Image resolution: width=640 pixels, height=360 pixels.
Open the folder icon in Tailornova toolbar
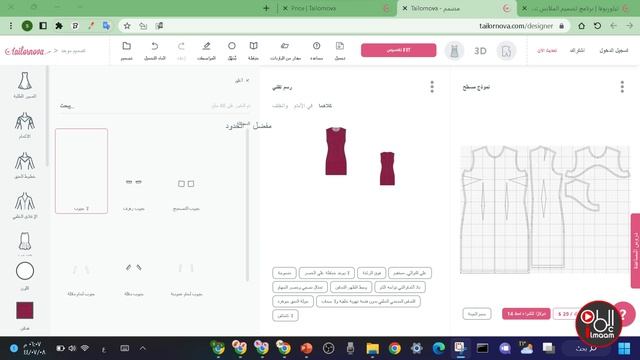pos(127,46)
